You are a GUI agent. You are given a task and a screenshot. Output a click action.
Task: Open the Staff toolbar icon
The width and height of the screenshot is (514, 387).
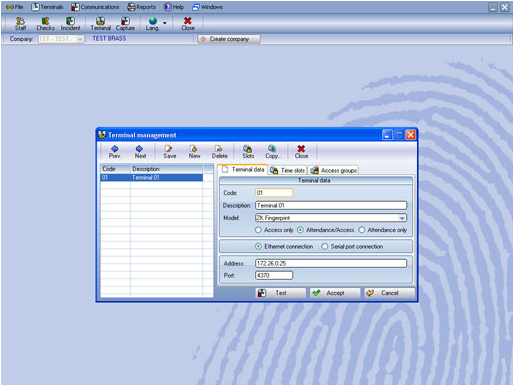[20, 24]
